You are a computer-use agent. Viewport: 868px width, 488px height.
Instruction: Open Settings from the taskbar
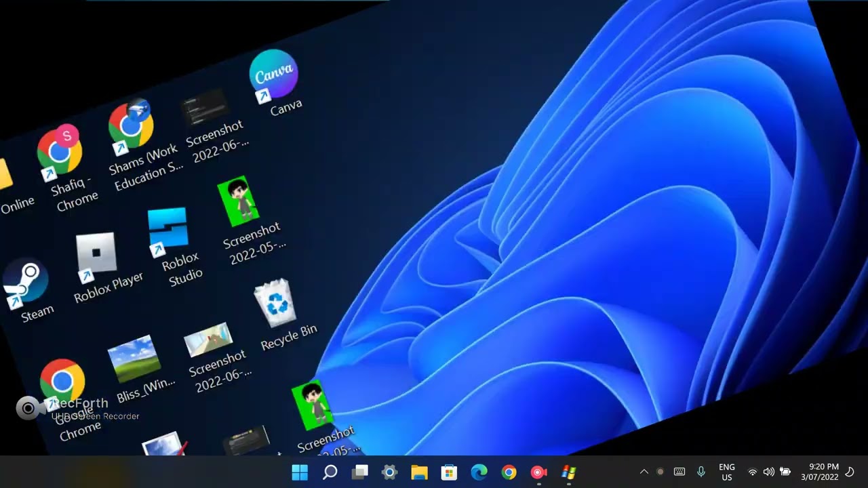[x=389, y=472]
